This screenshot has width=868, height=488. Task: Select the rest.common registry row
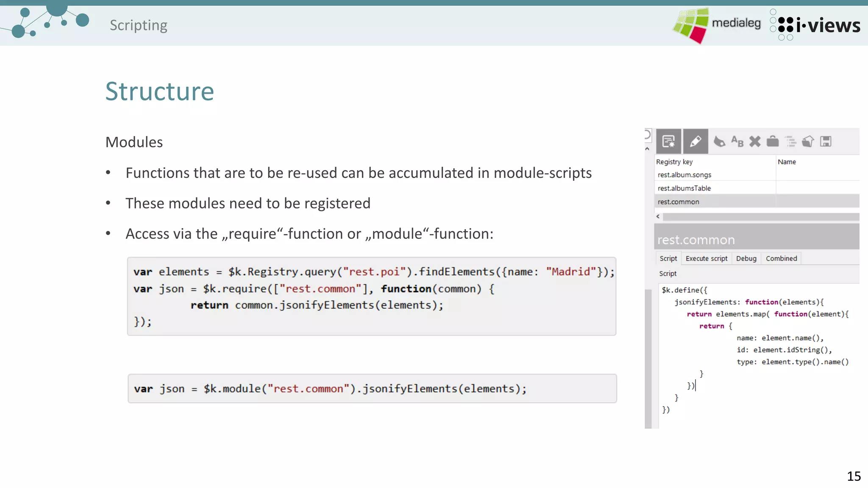tap(757, 202)
